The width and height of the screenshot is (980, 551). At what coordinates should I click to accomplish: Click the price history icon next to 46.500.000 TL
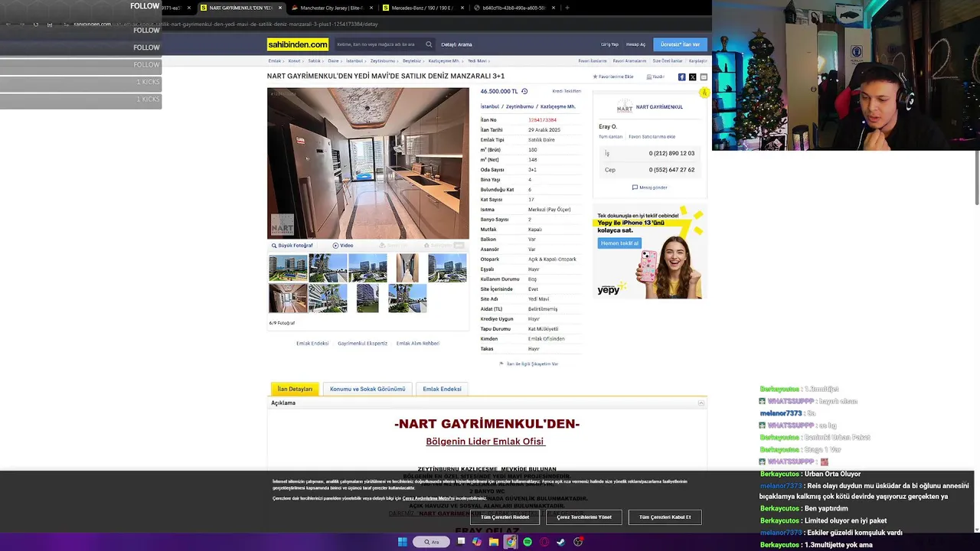tap(524, 91)
